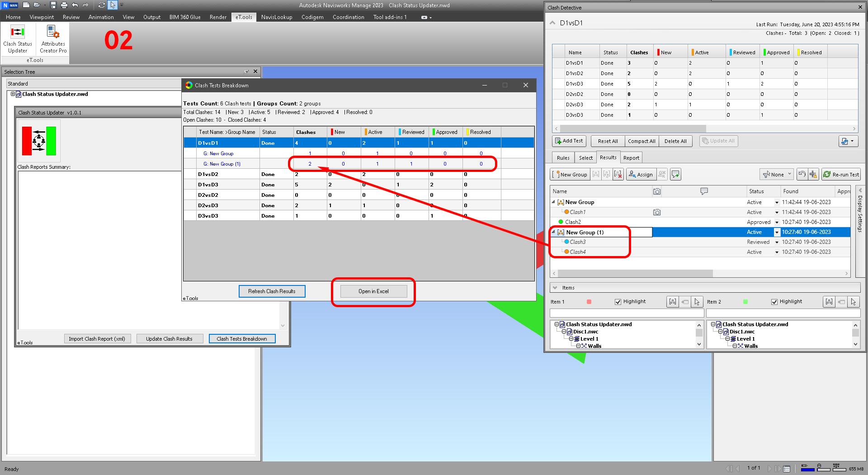Click the New Group button in Results

570,174
